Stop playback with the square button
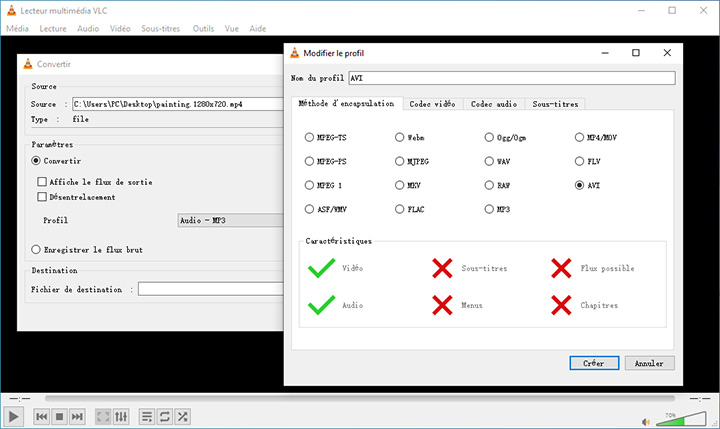 point(59,417)
